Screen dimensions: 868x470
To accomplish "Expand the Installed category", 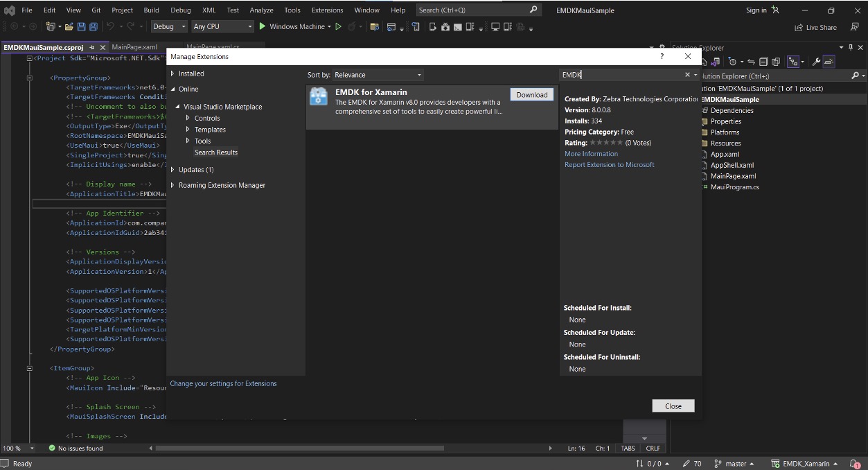I will 172,73.
